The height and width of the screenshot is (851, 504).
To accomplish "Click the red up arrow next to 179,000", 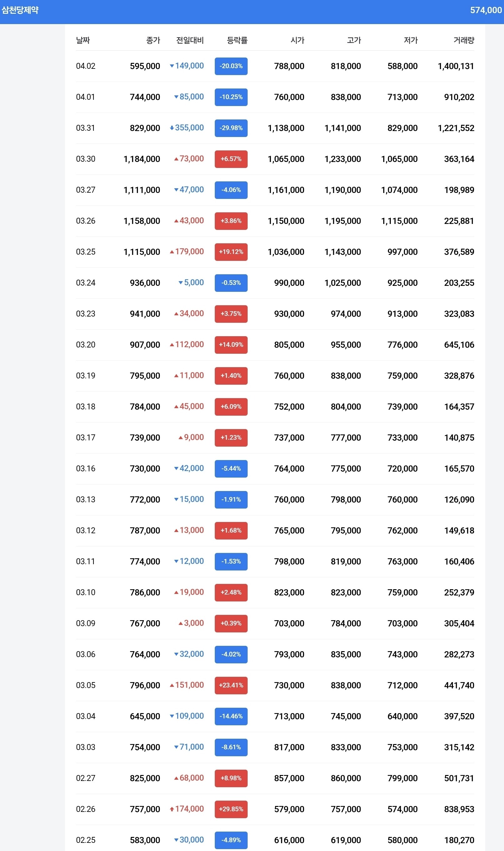I will pyautogui.click(x=172, y=252).
